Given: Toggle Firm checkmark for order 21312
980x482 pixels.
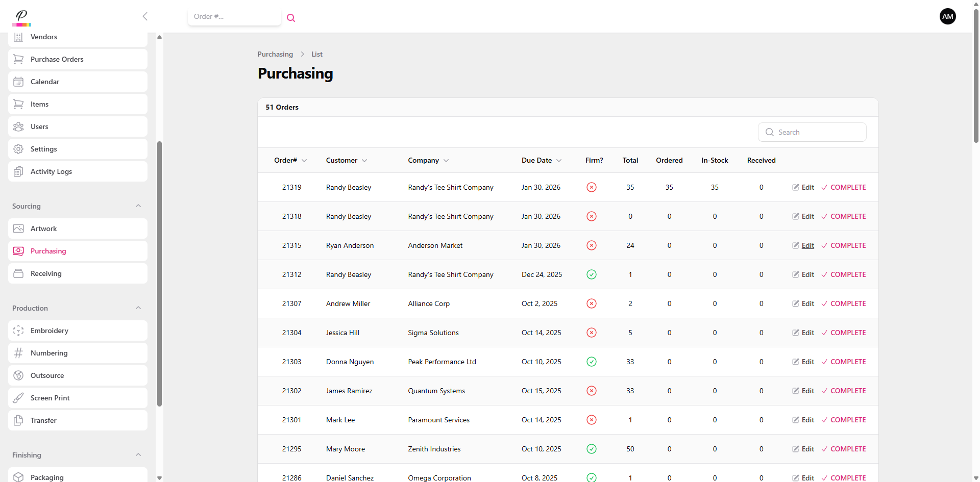Looking at the screenshot, I should pos(591,274).
